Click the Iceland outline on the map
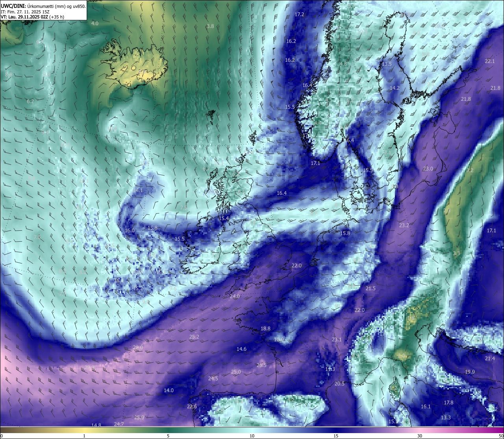The image size is (504, 439). 134,63
